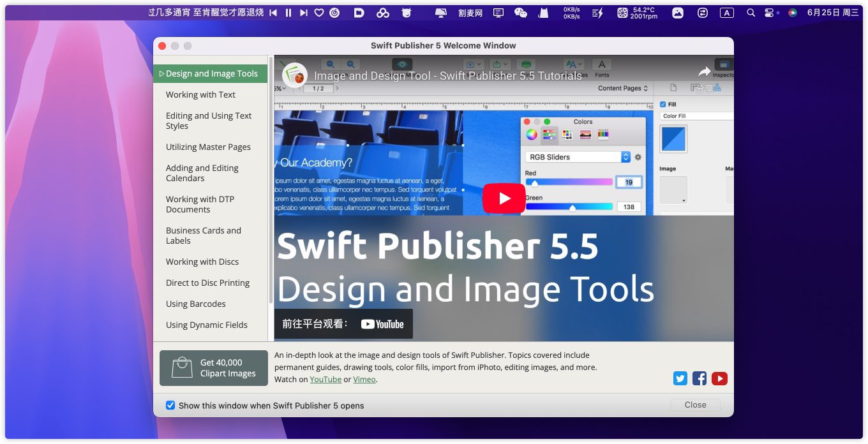Screen dimensions: 868x444
Task: Click the date 6月25日 周三 in menu bar
Action: [x=833, y=13]
